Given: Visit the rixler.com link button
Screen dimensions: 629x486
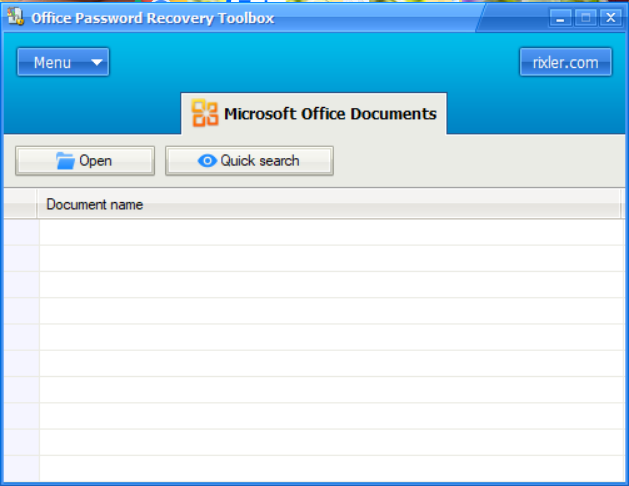Looking at the screenshot, I should (x=565, y=62).
